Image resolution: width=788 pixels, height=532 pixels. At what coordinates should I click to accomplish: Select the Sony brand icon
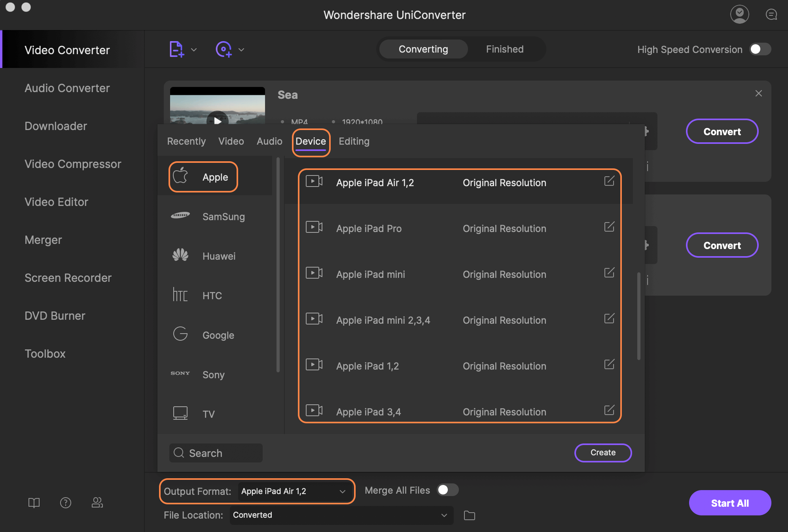click(x=180, y=374)
